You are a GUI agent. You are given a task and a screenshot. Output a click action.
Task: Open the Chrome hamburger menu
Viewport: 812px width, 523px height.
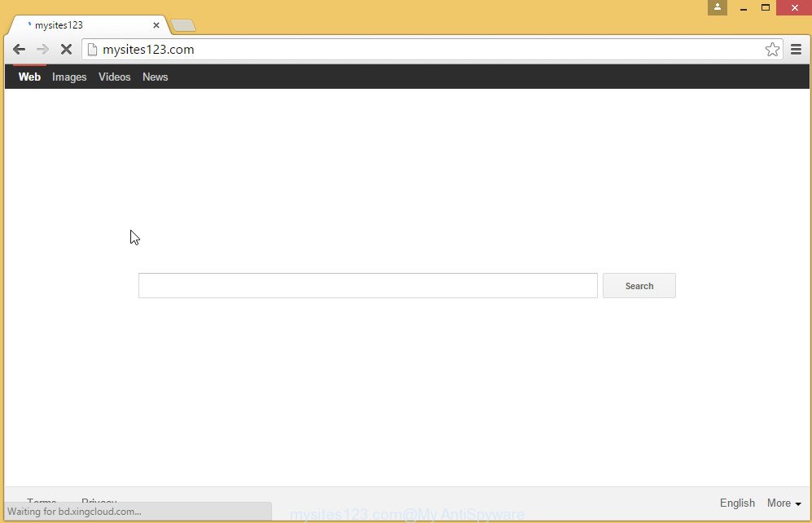(796, 50)
